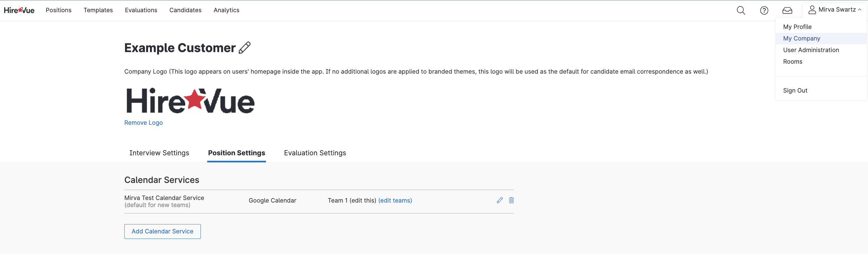This screenshot has width=868, height=254.
Task: Open Rooms from user menu
Action: [x=821, y=61]
